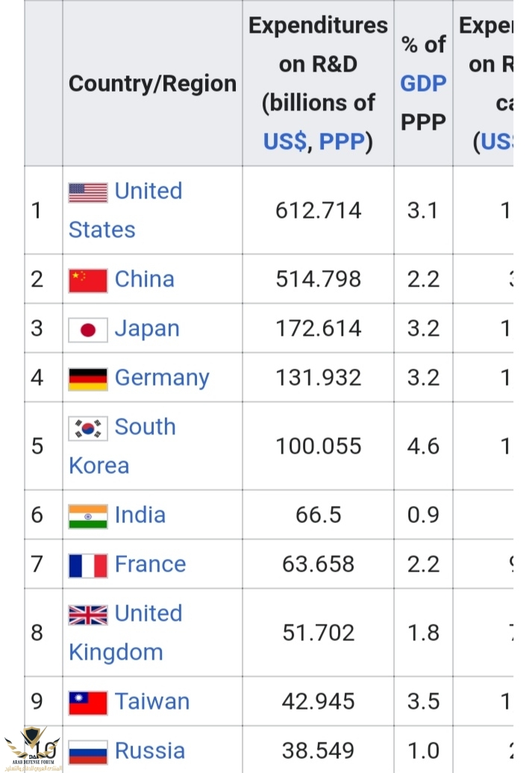Click the Russia flag icon
The height and width of the screenshot is (773, 532).
point(88,751)
